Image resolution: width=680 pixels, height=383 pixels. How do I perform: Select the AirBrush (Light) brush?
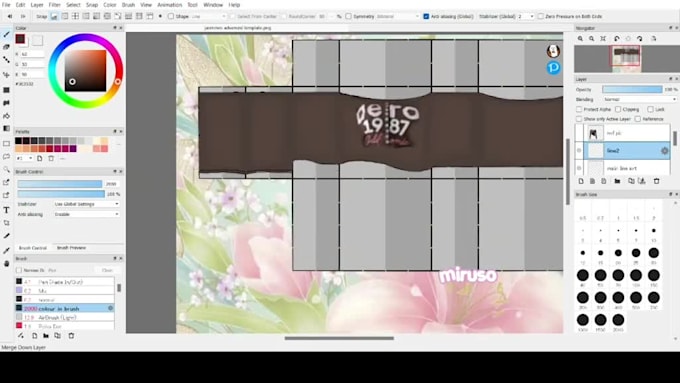coord(65,318)
